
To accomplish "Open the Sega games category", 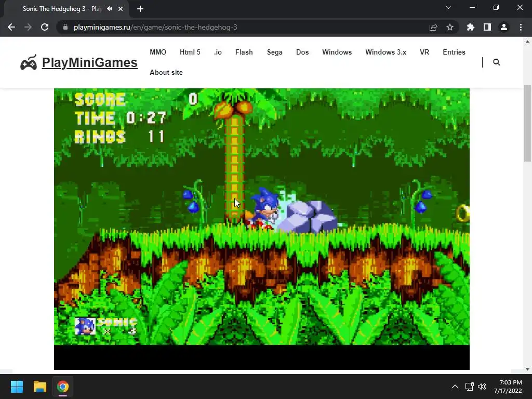I will pyautogui.click(x=274, y=52).
